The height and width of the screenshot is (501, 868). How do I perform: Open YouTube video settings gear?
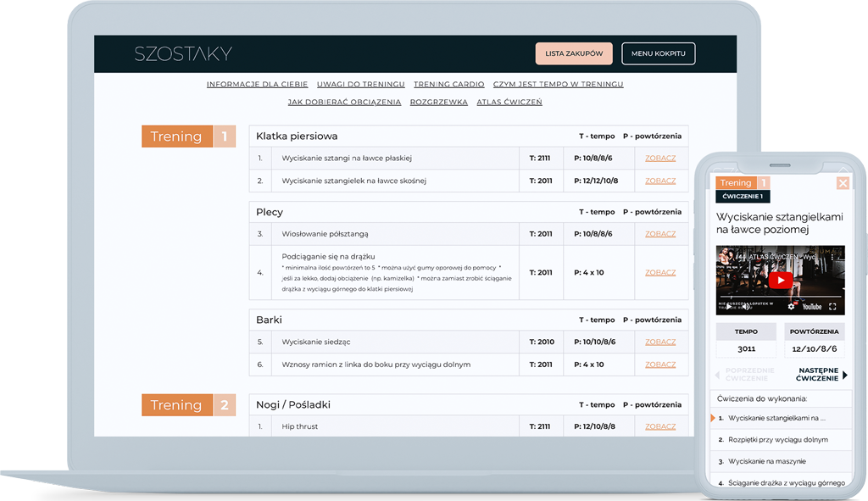(x=792, y=307)
